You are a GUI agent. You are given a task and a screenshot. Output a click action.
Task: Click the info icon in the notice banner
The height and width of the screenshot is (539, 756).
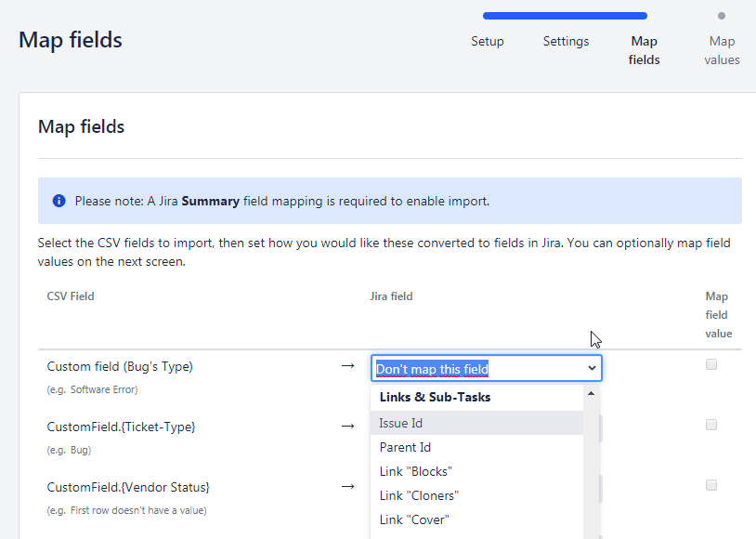click(59, 201)
